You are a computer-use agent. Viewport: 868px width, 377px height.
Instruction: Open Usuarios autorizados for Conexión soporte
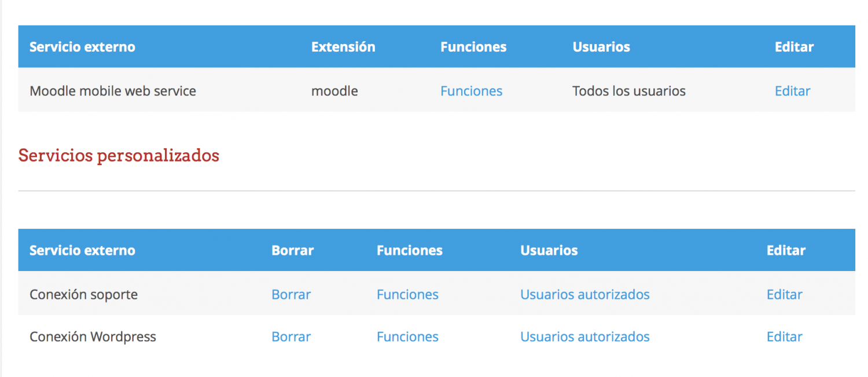coord(584,294)
